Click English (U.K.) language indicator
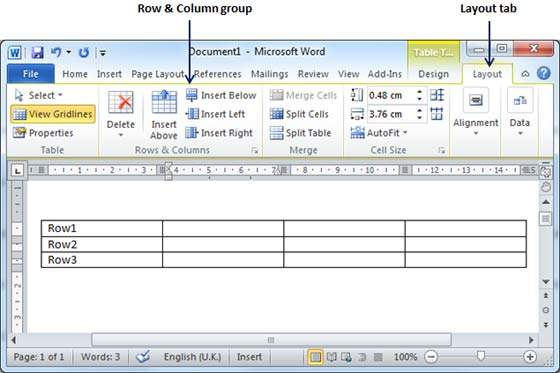Screen dimensions: 560x373 [192, 357]
